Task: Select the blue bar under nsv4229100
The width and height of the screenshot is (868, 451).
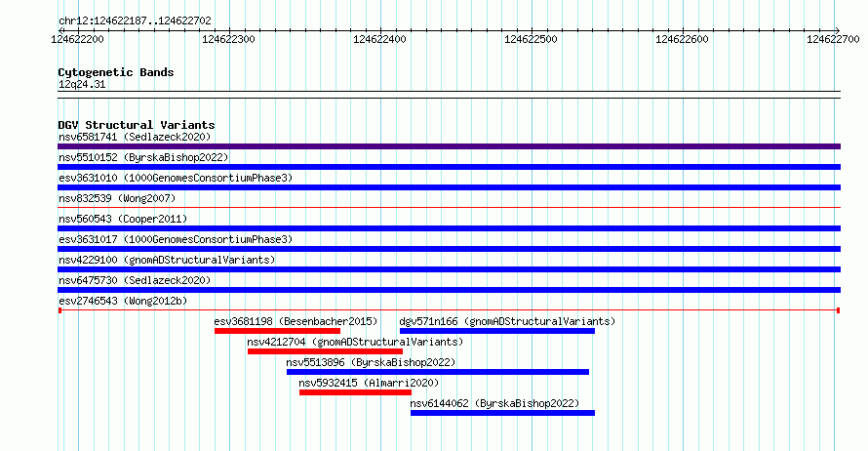Action: pos(449,269)
